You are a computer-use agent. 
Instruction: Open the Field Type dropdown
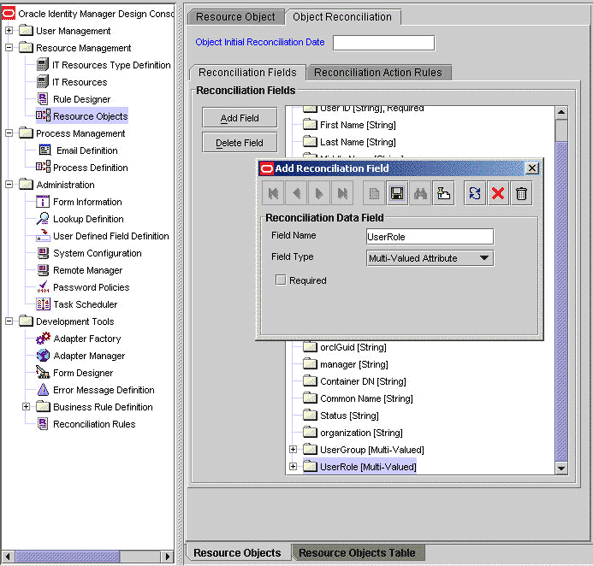(x=430, y=258)
